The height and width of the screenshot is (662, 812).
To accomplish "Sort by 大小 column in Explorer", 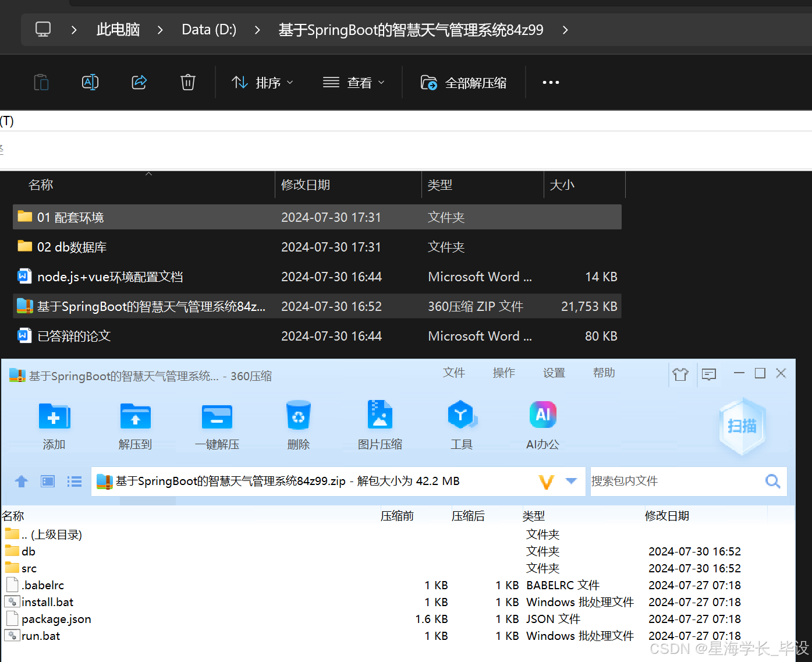I will click(562, 185).
